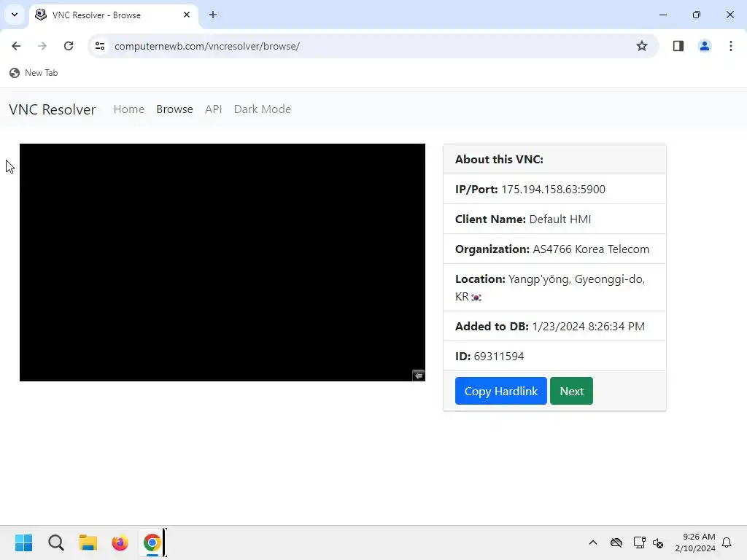Close the VNC Resolver - Browse tab

(x=187, y=15)
